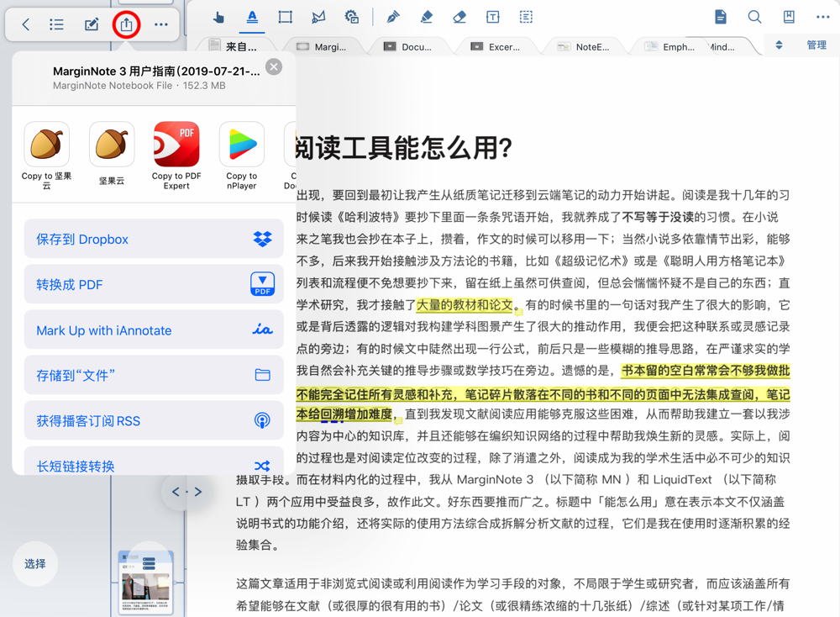Select the text highlight tool
Image resolution: width=840 pixels, height=617 pixels.
(x=253, y=17)
